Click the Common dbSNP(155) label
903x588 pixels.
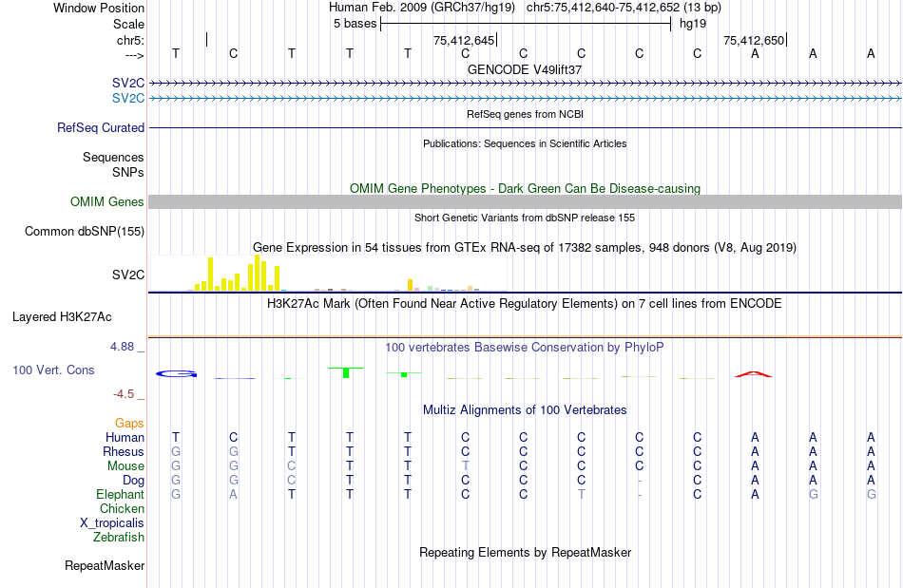click(x=84, y=231)
